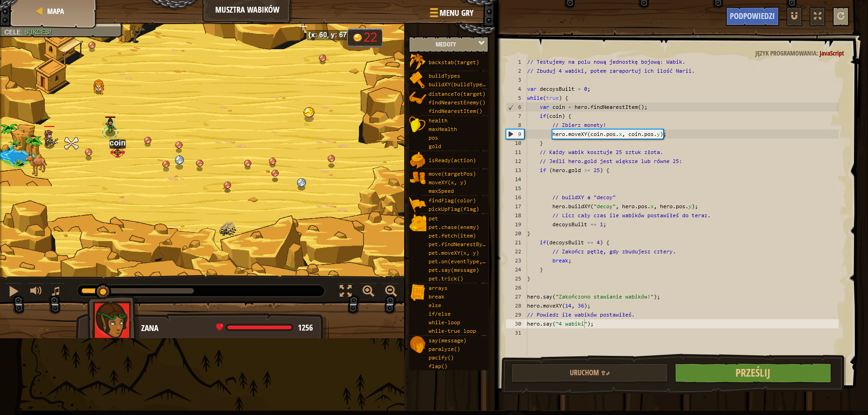Viewport: 868px width, 415px height.
Task: Select distanceTo(target) method
Action: (x=457, y=94)
